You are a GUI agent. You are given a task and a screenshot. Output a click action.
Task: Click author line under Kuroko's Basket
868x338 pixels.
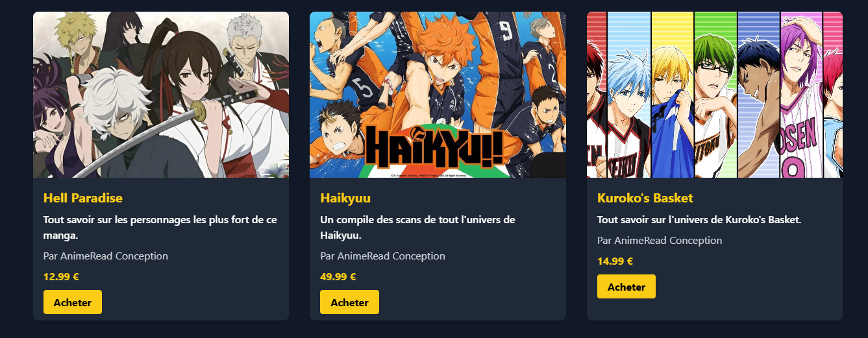coord(660,240)
